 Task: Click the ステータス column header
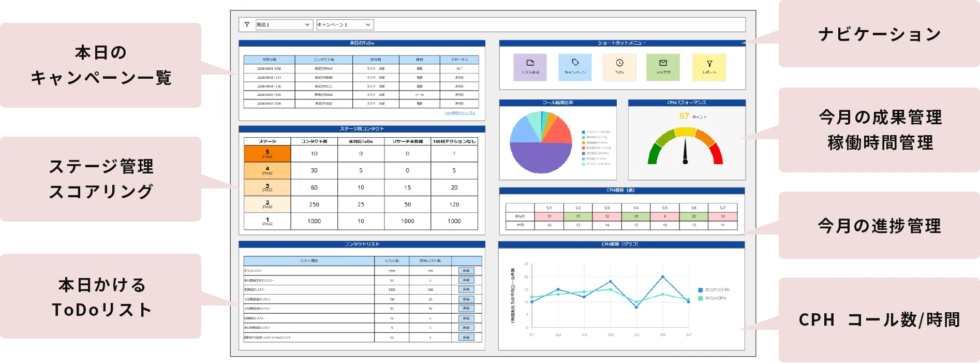pyautogui.click(x=459, y=60)
